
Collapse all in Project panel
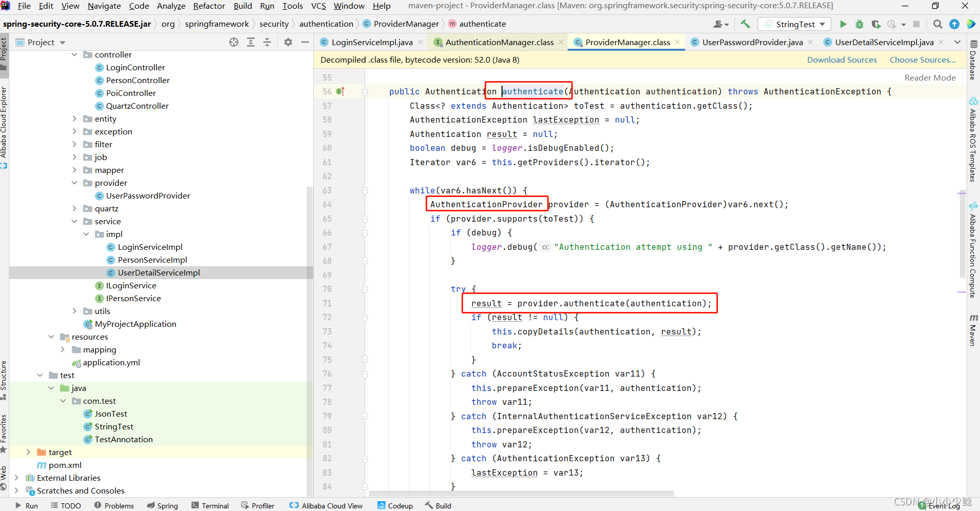pos(267,42)
